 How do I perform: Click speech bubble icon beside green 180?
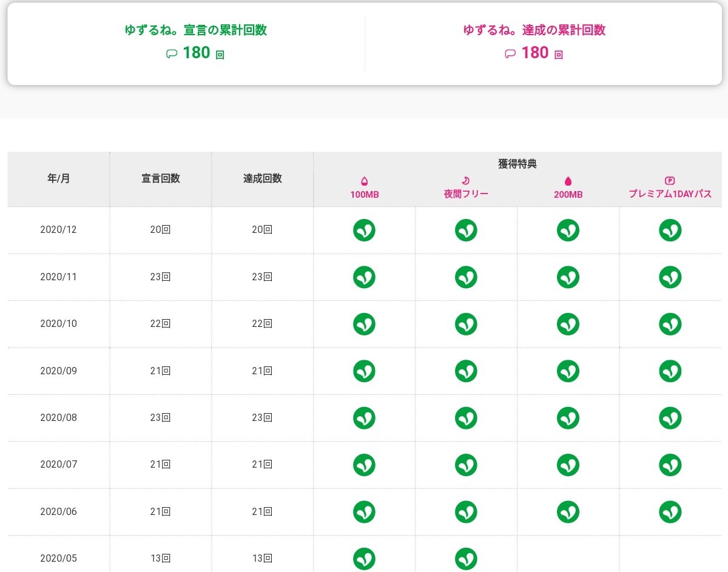tap(171, 54)
